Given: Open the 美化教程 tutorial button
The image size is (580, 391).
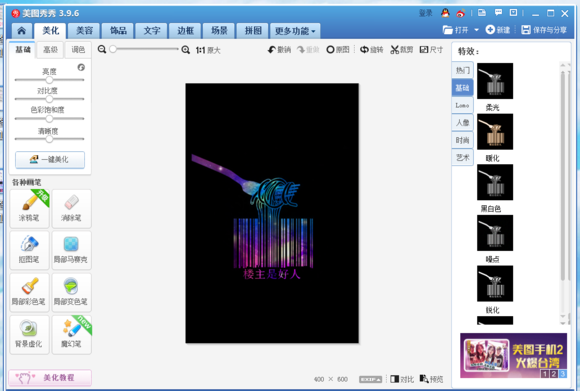Looking at the screenshot, I should 50,377.
